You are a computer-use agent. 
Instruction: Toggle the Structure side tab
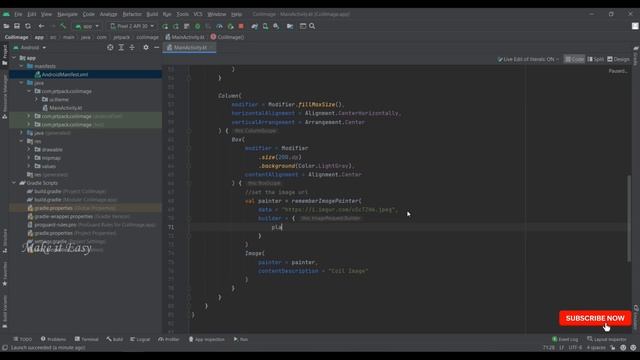pos(4,241)
